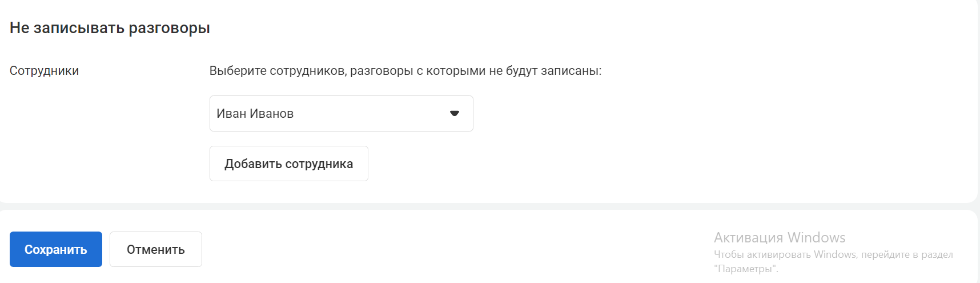The image size is (980, 283).
Task: Click the word разговоры in the section heading
Action: [169, 29]
